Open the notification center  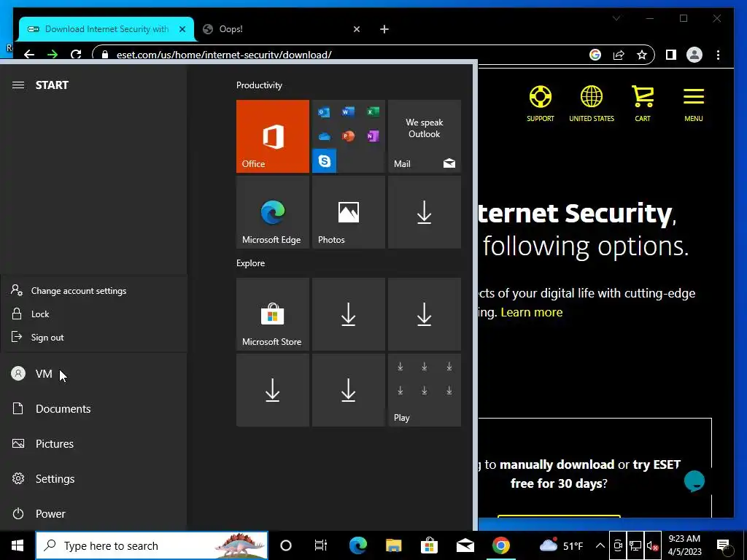pyautogui.click(x=723, y=545)
